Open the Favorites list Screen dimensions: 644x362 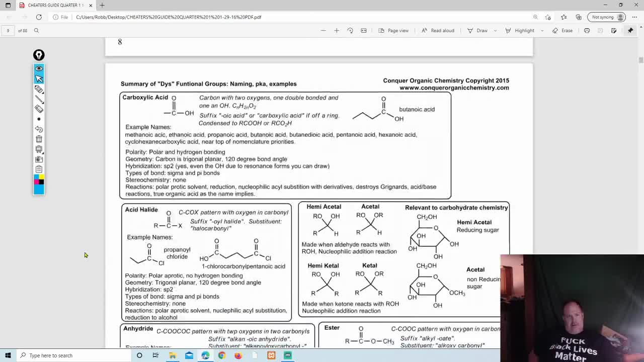click(x=564, y=17)
